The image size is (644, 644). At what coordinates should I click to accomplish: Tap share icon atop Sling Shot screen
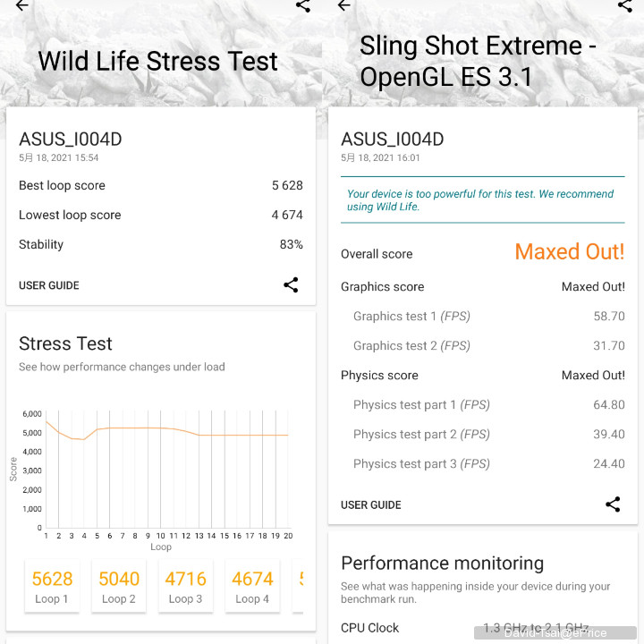625,5
